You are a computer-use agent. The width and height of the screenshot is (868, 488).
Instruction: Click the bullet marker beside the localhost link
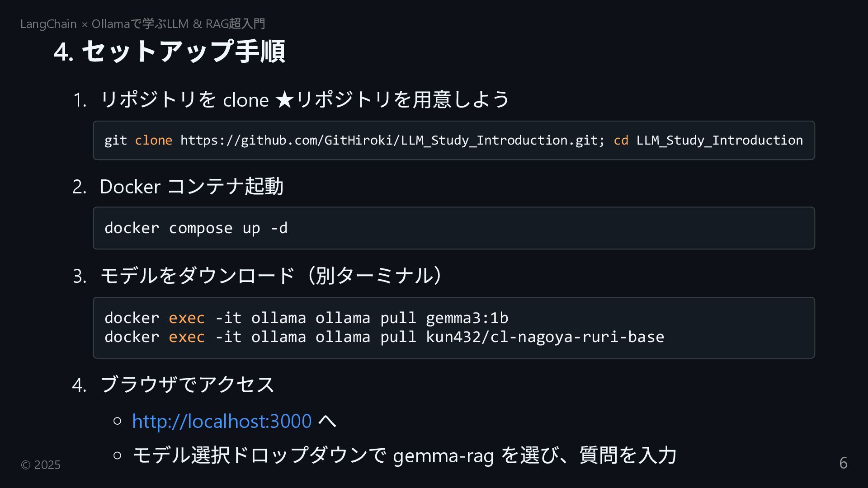[118, 421]
